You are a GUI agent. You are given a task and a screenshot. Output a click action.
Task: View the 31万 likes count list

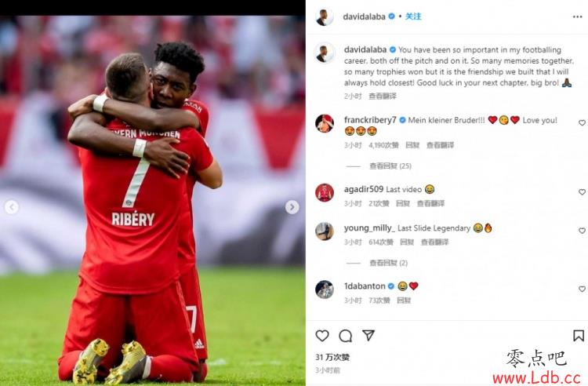tap(332, 357)
